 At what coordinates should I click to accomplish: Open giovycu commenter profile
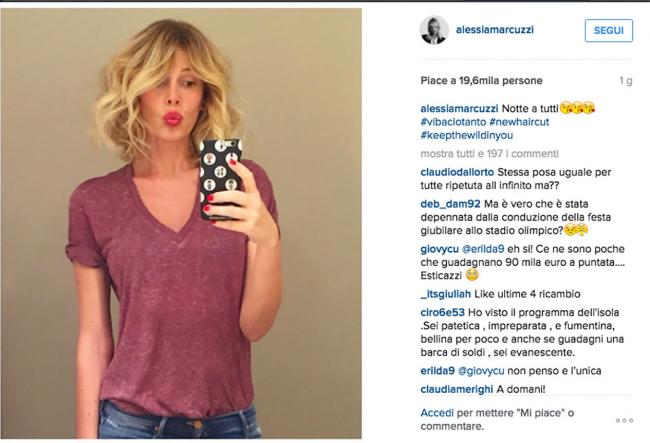(x=439, y=249)
